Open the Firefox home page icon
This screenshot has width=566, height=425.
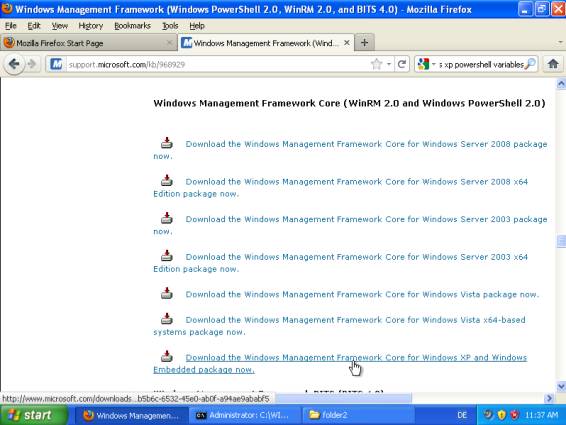pyautogui.click(x=553, y=64)
